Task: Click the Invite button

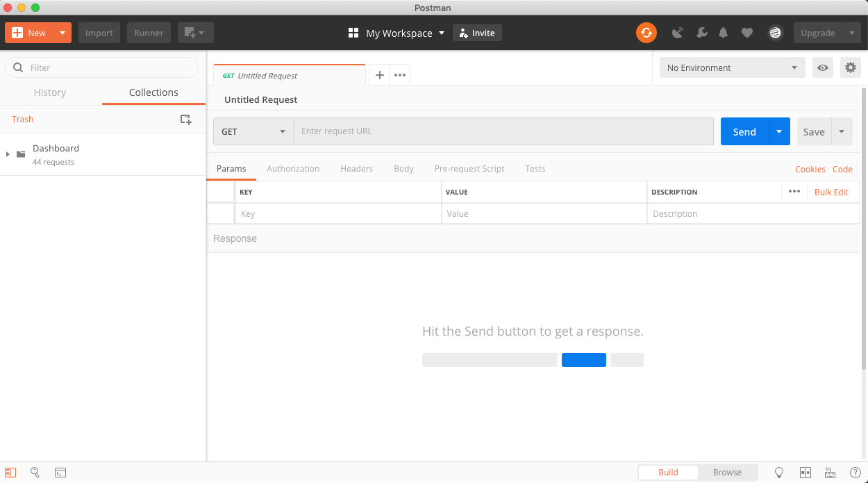Action: (477, 33)
